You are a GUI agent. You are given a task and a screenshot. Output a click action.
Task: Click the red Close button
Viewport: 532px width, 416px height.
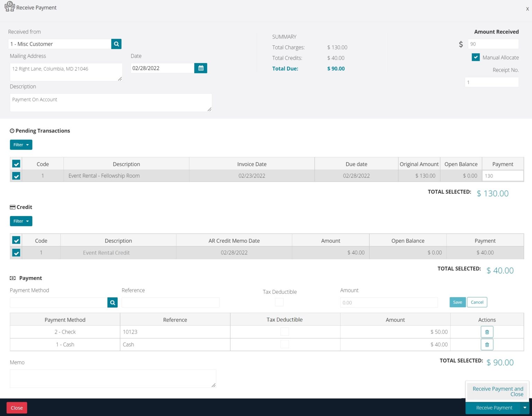pos(17,408)
